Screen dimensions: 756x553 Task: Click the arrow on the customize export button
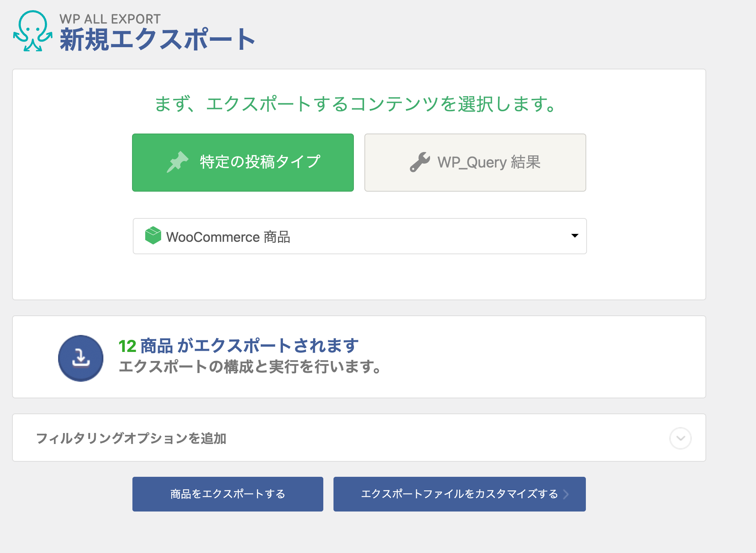(x=566, y=494)
